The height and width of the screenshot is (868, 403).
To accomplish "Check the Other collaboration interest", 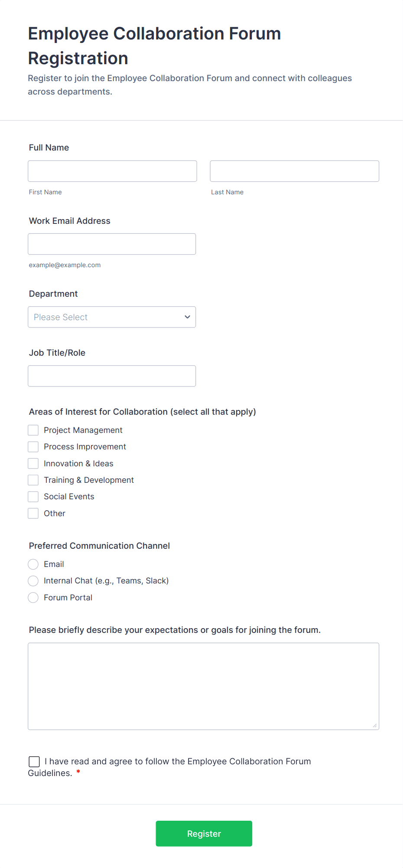I will (x=33, y=513).
